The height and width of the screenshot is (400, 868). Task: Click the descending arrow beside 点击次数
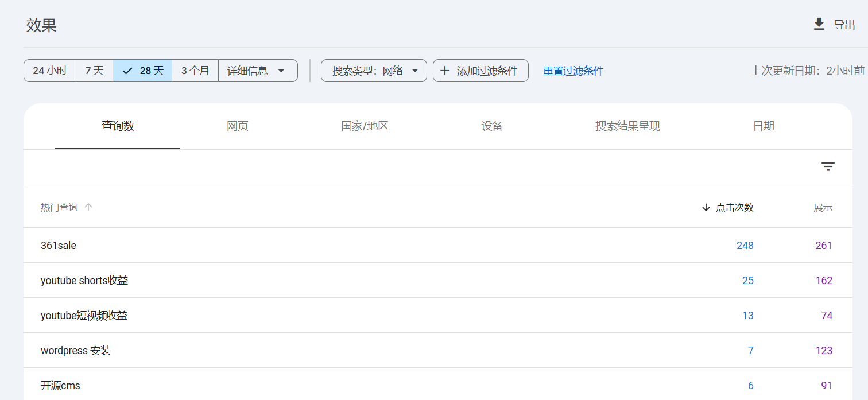tap(706, 208)
